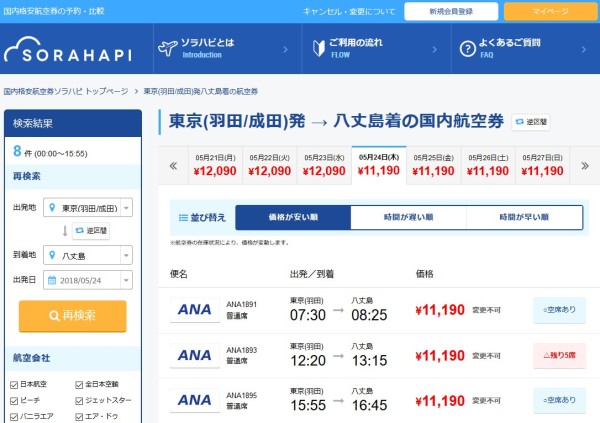
Task: Click ANA logo for flight ANA1891
Action: pos(195,310)
